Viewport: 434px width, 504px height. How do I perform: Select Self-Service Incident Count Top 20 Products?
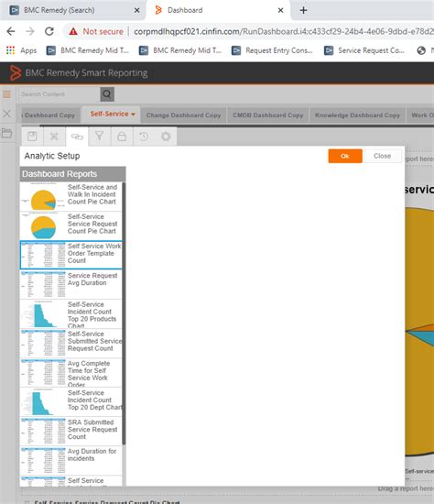pos(71,314)
